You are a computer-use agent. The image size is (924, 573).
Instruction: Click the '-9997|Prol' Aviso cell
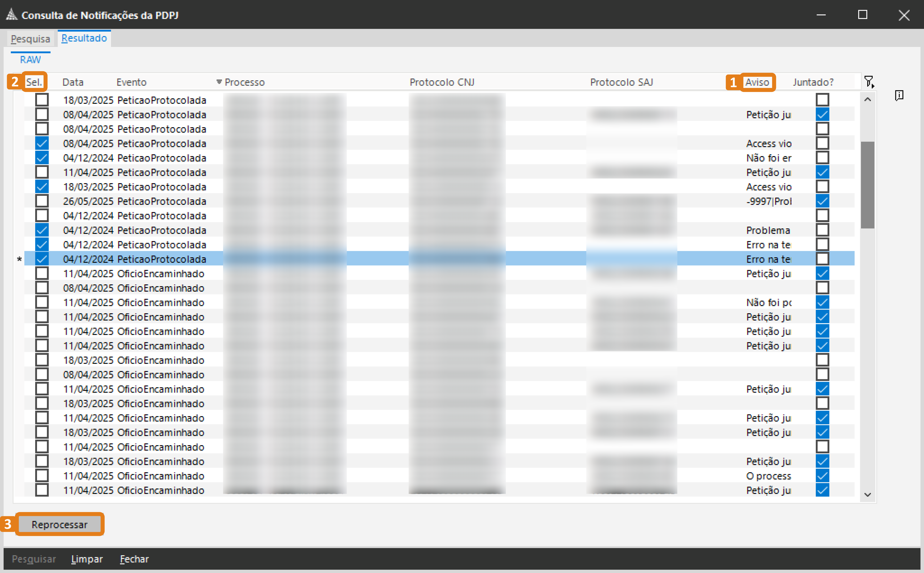pyautogui.click(x=769, y=201)
